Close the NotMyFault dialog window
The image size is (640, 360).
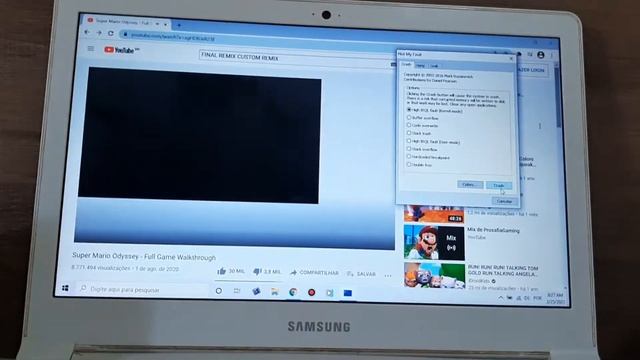511,58
